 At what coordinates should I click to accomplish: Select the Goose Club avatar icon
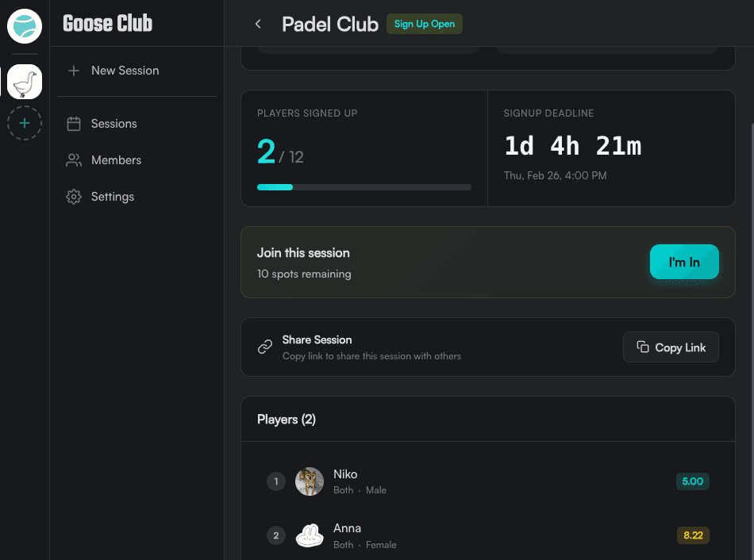pos(25,82)
